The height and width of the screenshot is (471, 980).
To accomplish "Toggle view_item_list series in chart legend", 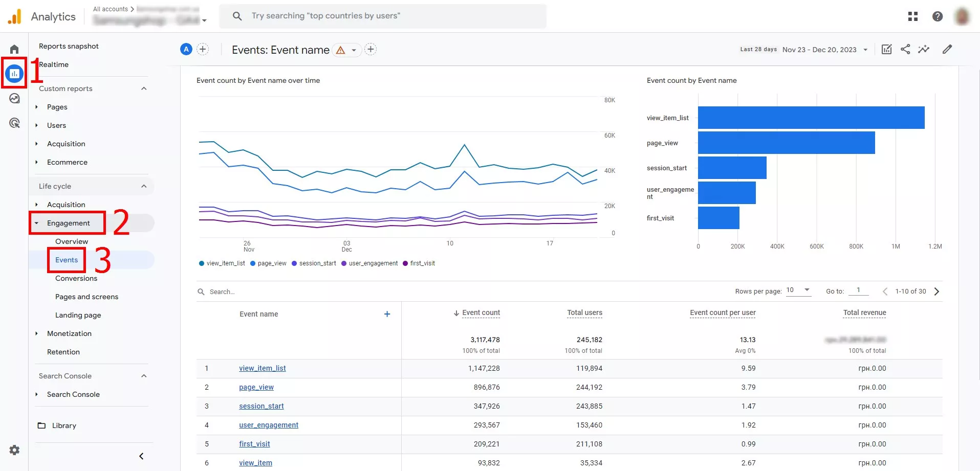I will tap(222, 263).
